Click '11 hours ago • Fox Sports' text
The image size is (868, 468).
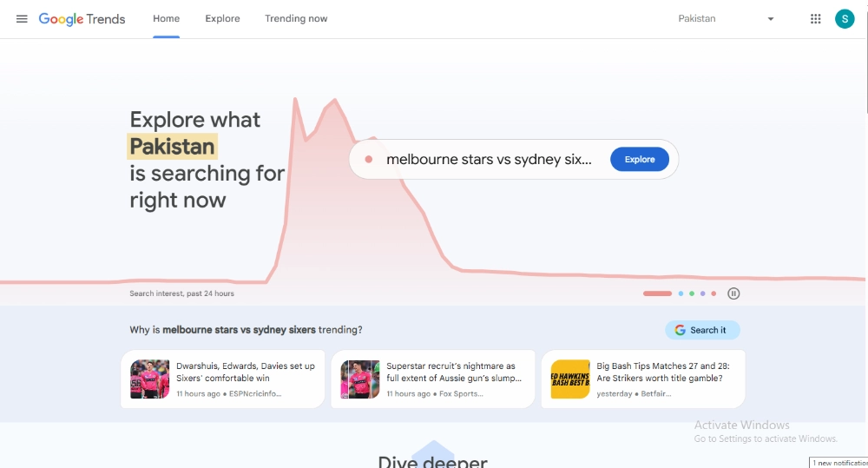pos(435,394)
